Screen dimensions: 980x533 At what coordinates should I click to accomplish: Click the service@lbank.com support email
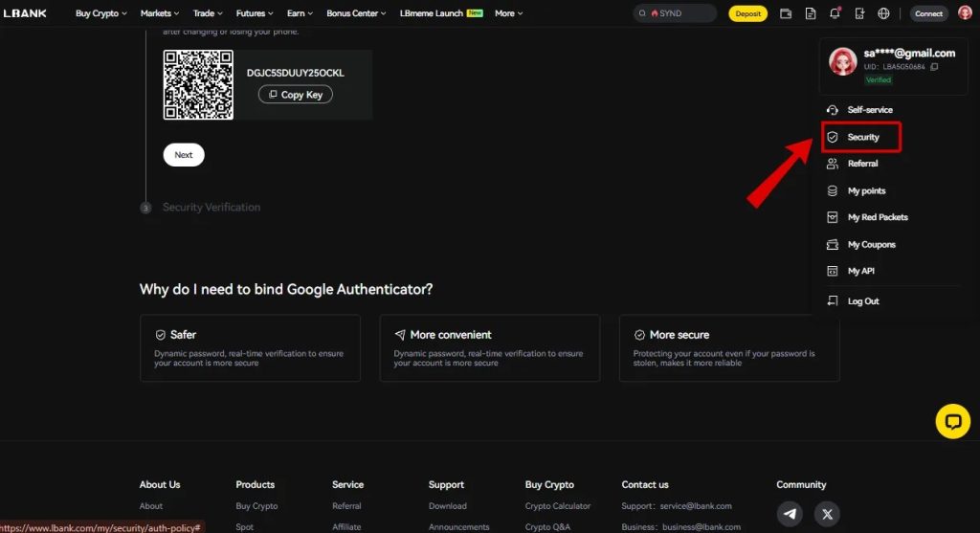[696, 506]
